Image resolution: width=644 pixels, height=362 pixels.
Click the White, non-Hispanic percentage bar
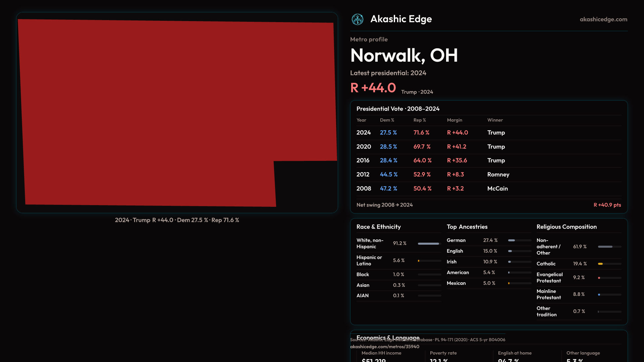429,244
